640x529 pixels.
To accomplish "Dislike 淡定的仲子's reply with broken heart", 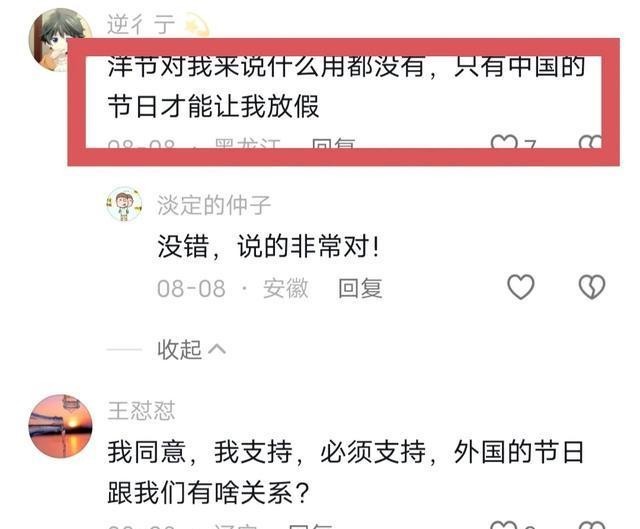I will (x=592, y=287).
